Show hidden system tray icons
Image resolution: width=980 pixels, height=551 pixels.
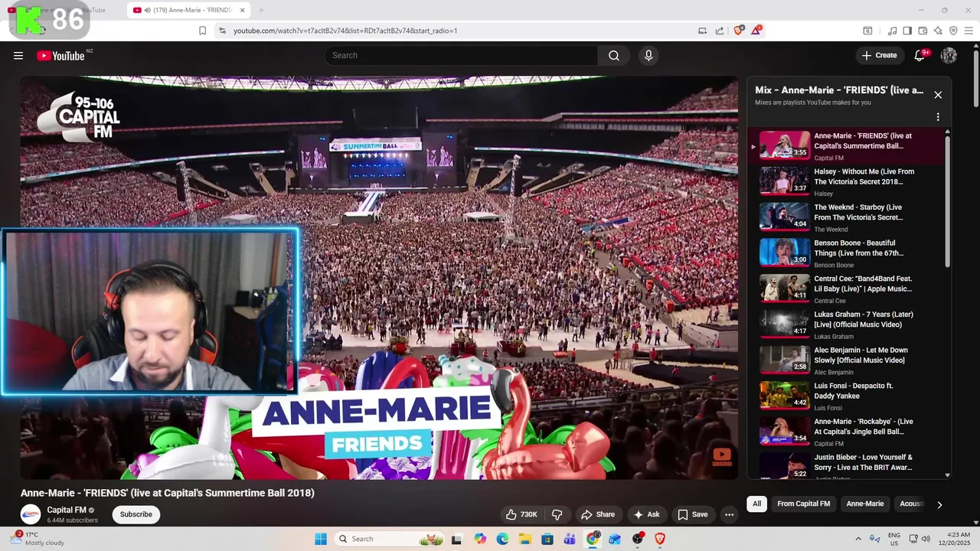[x=858, y=539]
